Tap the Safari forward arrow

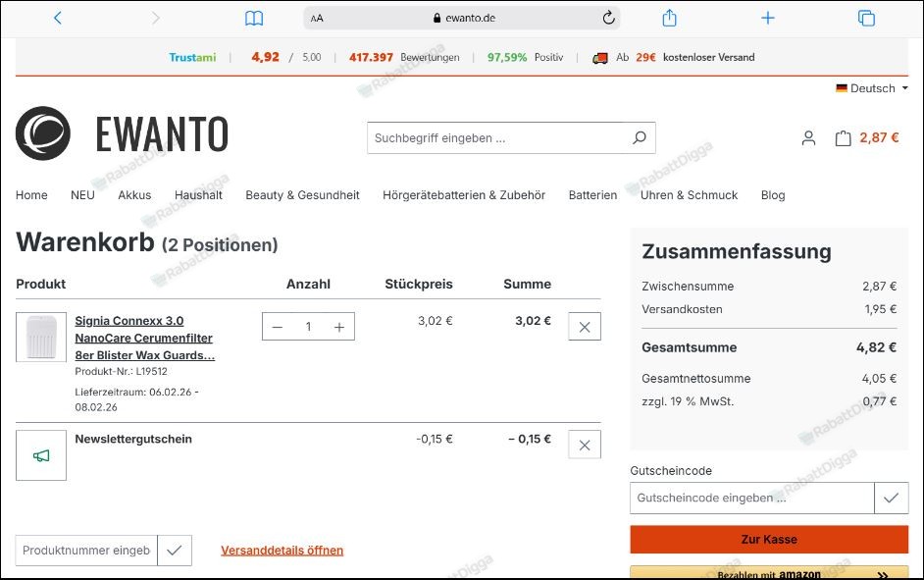(x=156, y=18)
